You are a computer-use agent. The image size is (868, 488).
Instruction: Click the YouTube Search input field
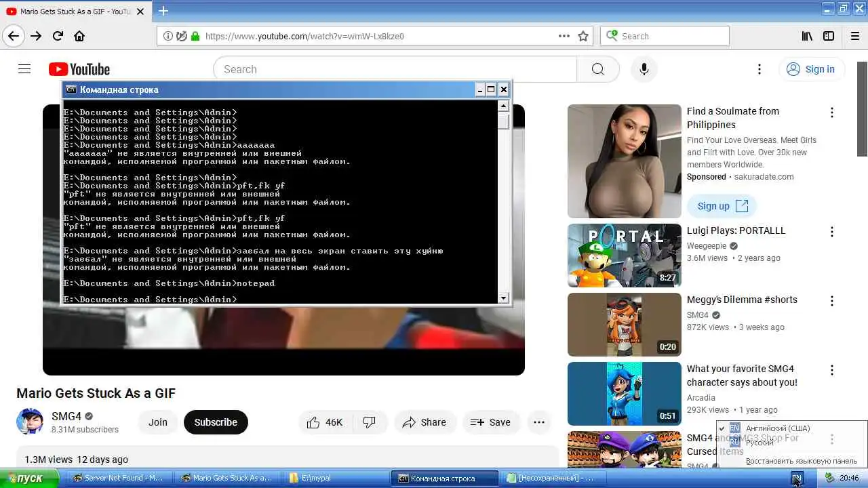coord(395,69)
